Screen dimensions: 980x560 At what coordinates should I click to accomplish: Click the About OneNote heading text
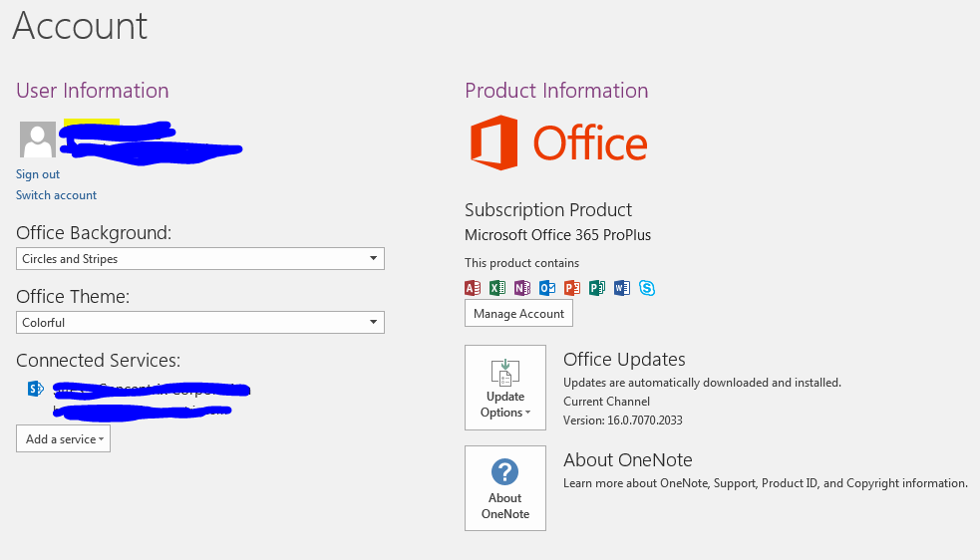(x=627, y=460)
